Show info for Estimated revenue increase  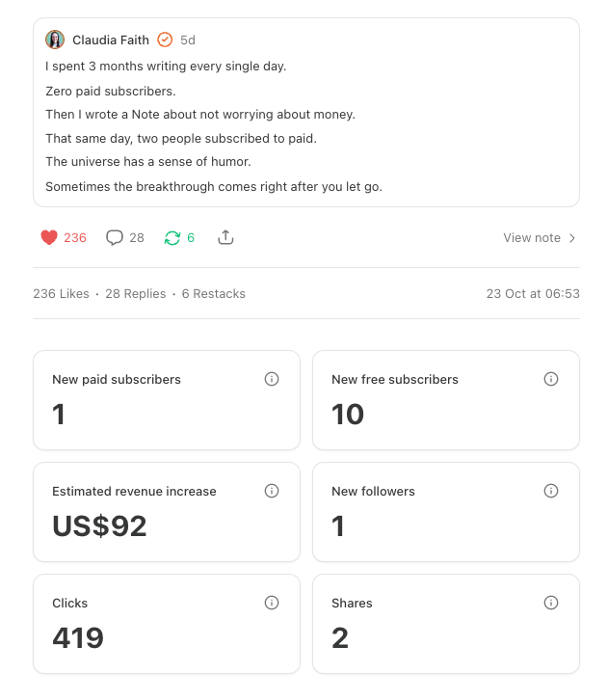point(272,491)
